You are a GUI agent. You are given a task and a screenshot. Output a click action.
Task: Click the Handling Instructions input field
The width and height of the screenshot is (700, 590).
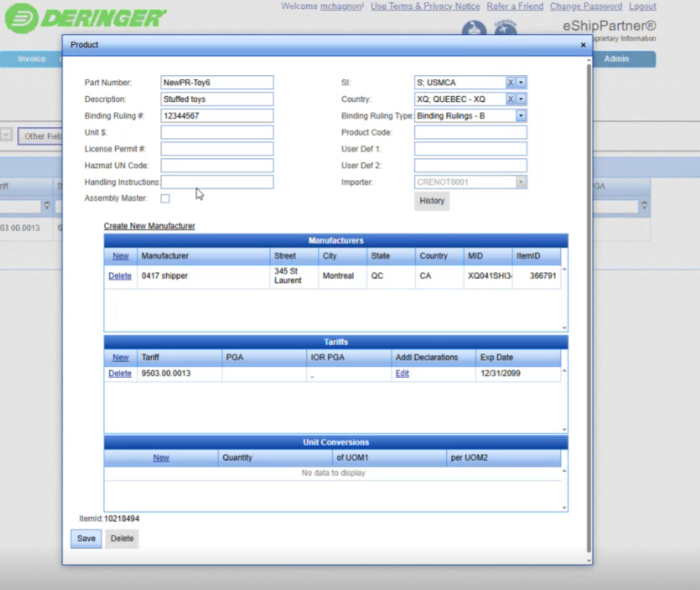(x=217, y=182)
